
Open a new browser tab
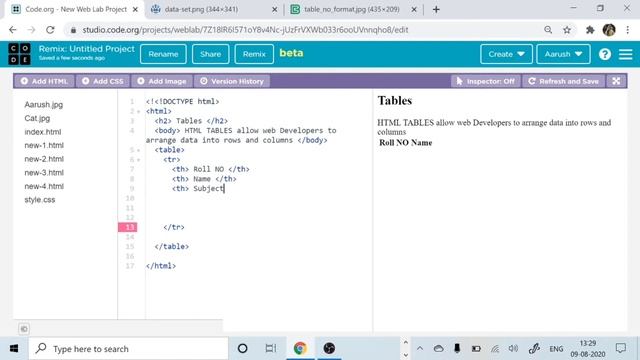tap(436, 9)
